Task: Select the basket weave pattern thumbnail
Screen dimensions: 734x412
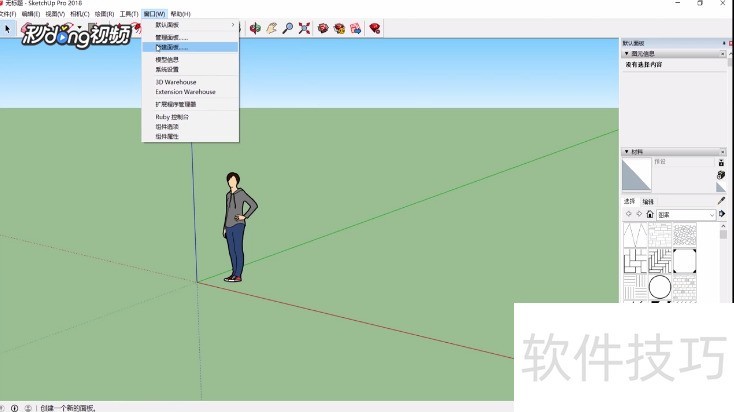Action: pyautogui.click(x=635, y=261)
